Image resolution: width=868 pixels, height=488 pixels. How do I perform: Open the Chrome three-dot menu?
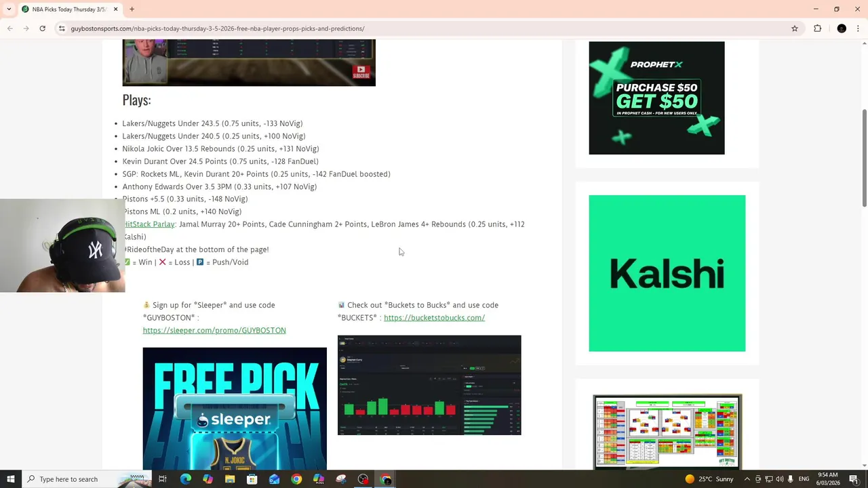(x=859, y=28)
